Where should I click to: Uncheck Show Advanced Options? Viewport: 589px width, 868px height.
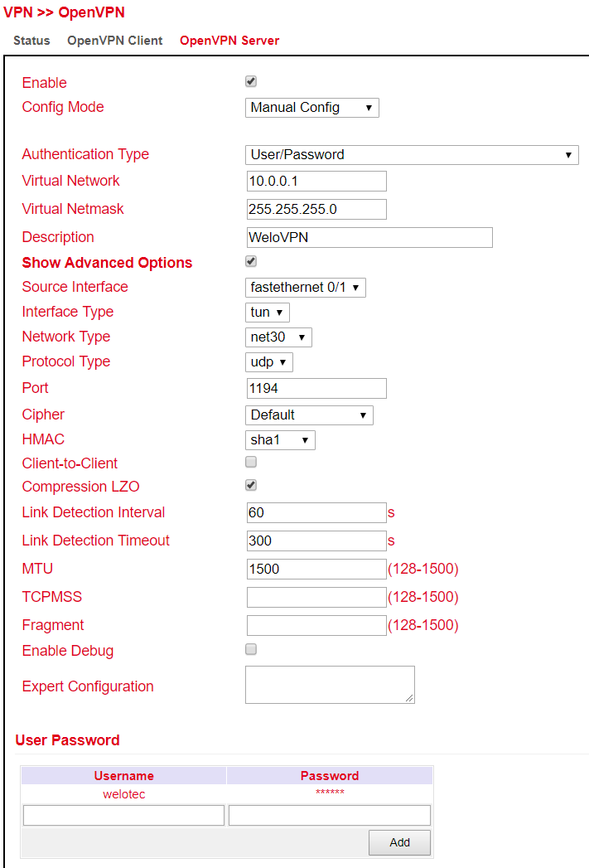point(251,261)
